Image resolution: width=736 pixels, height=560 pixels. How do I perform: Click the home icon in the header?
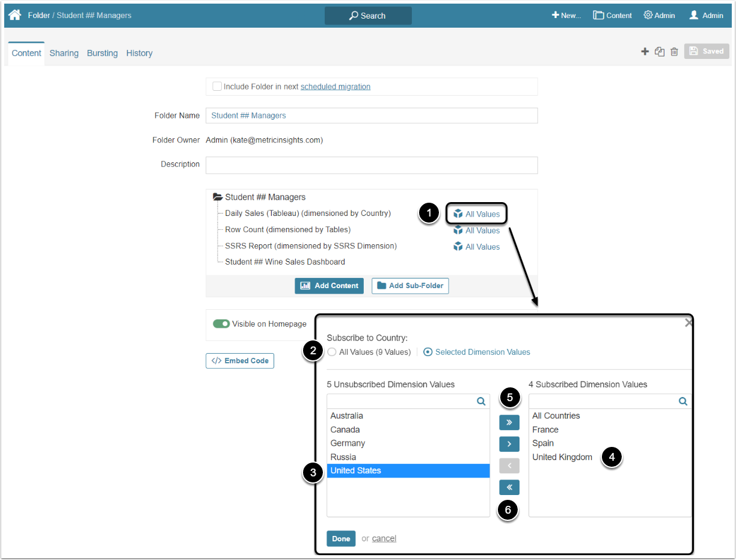click(x=14, y=15)
